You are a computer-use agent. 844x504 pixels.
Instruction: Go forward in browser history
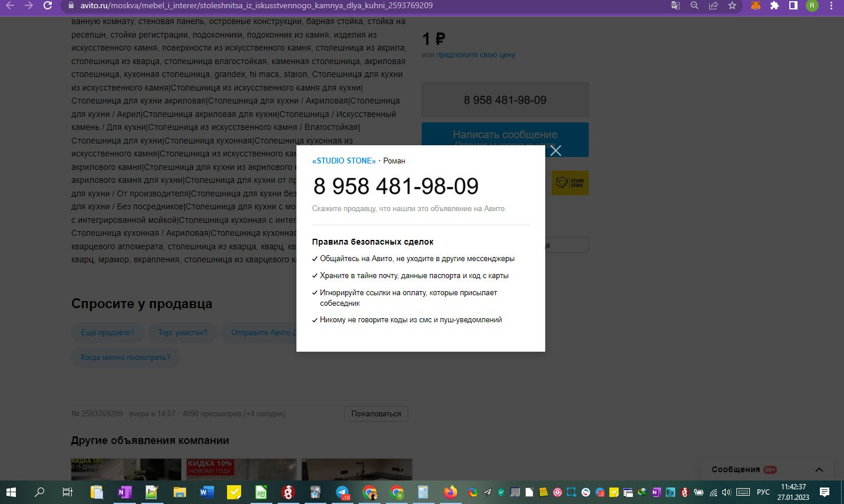coord(29,5)
